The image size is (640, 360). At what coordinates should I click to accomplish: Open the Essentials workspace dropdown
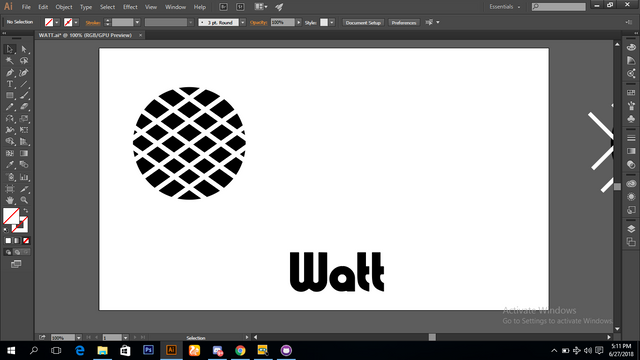click(x=505, y=7)
